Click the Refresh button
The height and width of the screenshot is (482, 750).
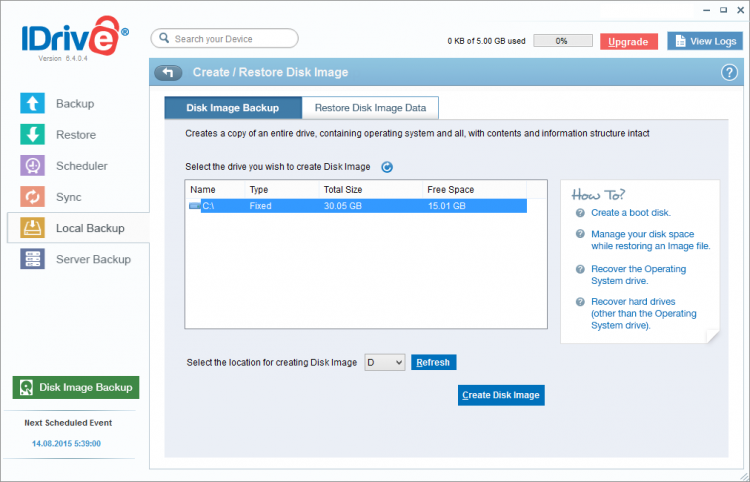pos(433,362)
